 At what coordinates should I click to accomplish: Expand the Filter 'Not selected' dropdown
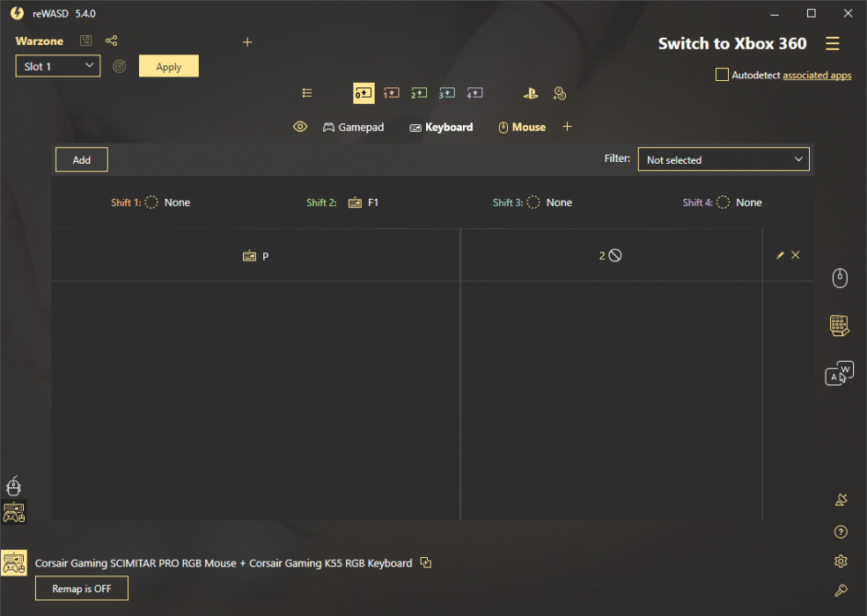point(724,160)
